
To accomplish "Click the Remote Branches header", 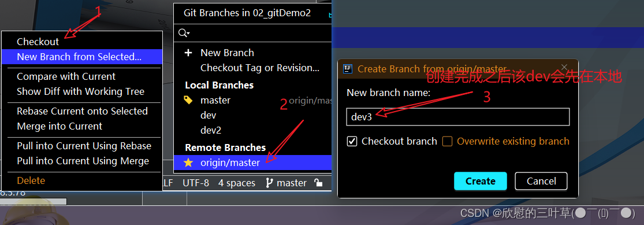I will (225, 147).
